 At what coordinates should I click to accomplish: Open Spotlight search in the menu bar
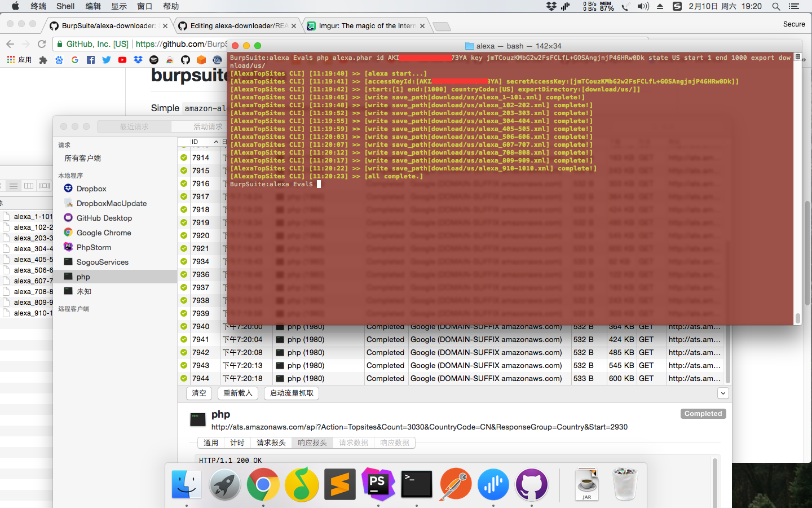click(x=776, y=6)
